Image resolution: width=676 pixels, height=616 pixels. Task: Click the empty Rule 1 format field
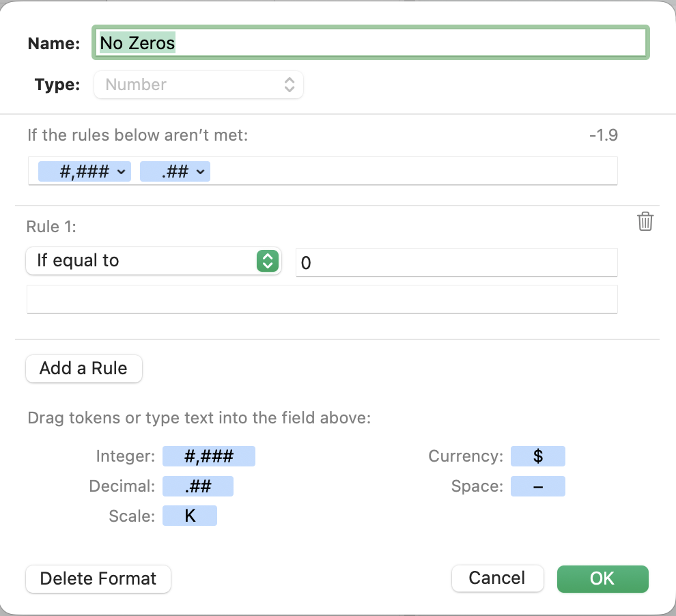click(322, 300)
